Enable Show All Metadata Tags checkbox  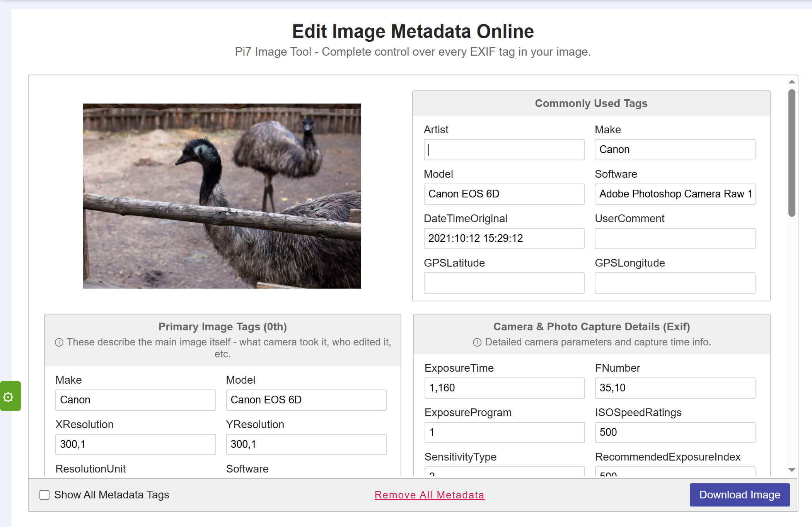coord(44,495)
